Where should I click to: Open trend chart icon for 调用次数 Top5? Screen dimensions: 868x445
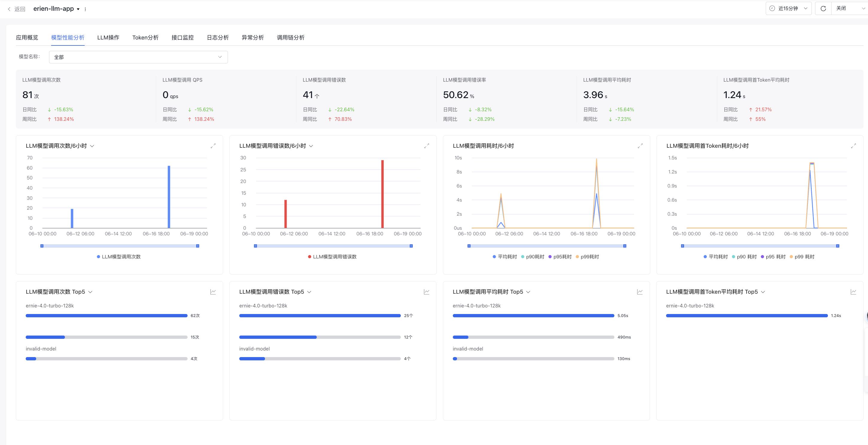point(213,292)
